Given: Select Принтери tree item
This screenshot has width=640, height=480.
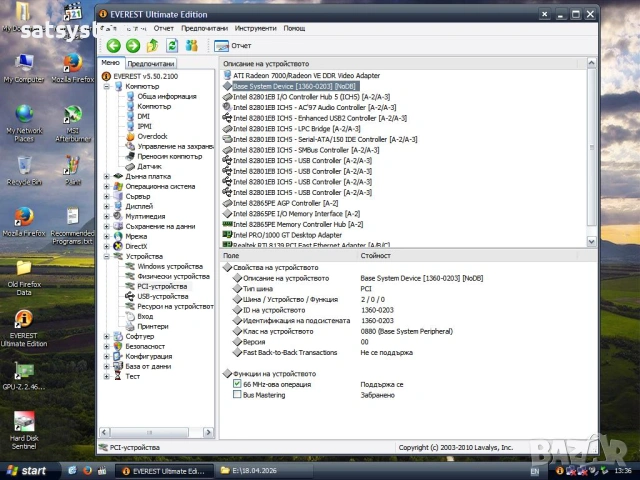Looking at the screenshot, I should click(x=153, y=327).
